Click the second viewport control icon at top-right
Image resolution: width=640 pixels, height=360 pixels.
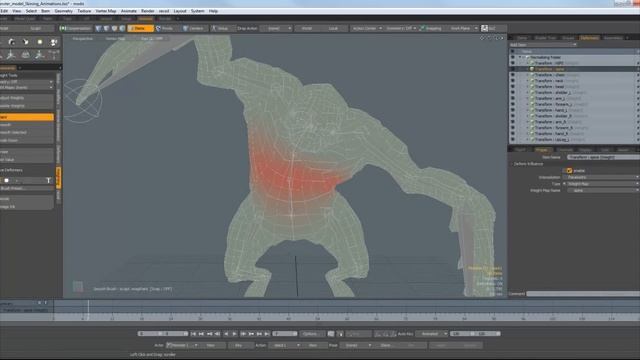pos(489,38)
